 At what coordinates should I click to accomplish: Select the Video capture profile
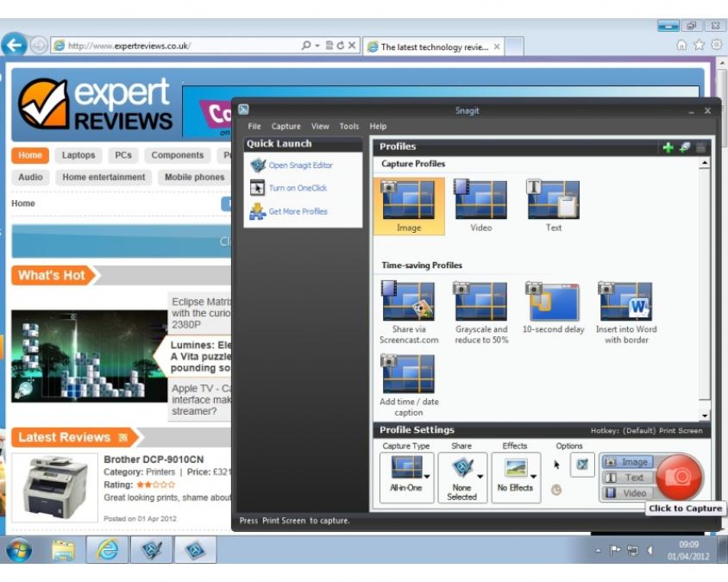[x=481, y=206]
